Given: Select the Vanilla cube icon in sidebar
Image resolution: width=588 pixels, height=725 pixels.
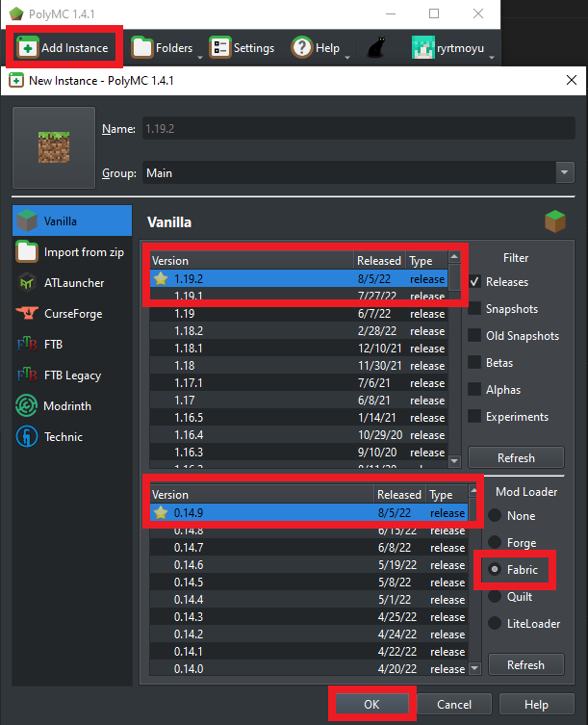Looking at the screenshot, I should 27,221.
